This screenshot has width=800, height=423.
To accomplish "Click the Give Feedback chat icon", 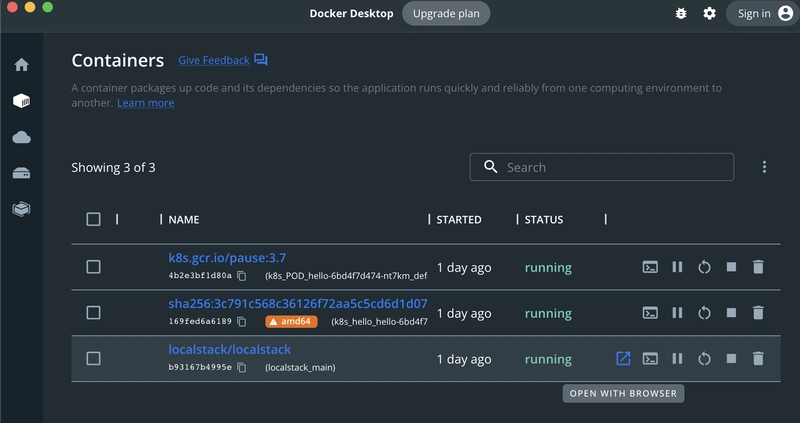I will [261, 60].
